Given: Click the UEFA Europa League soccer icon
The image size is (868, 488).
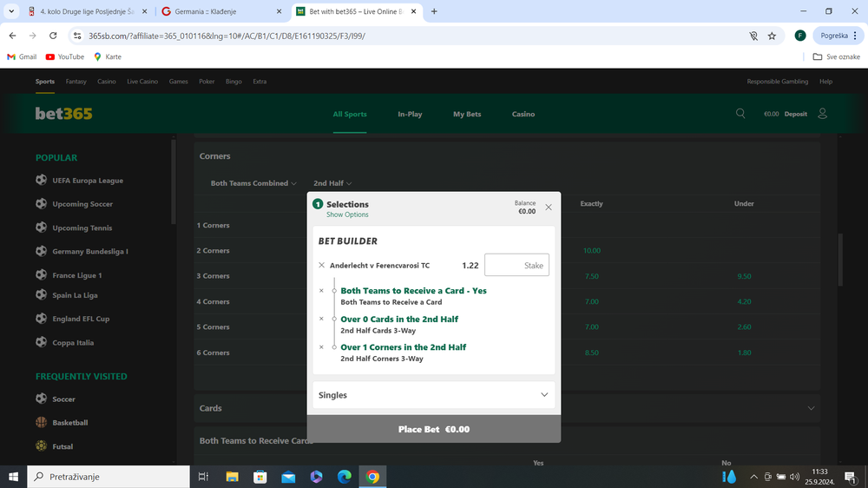Looking at the screenshot, I should 41,180.
